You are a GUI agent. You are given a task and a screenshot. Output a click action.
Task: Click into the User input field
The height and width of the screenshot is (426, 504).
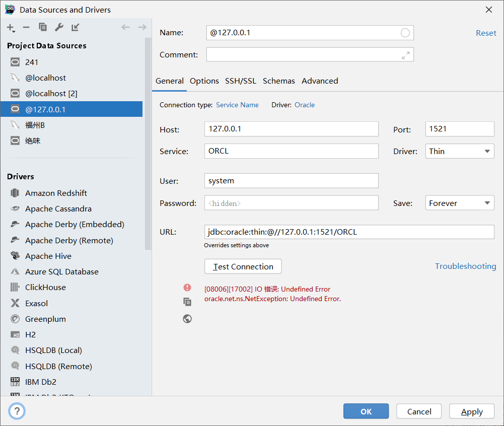291,181
